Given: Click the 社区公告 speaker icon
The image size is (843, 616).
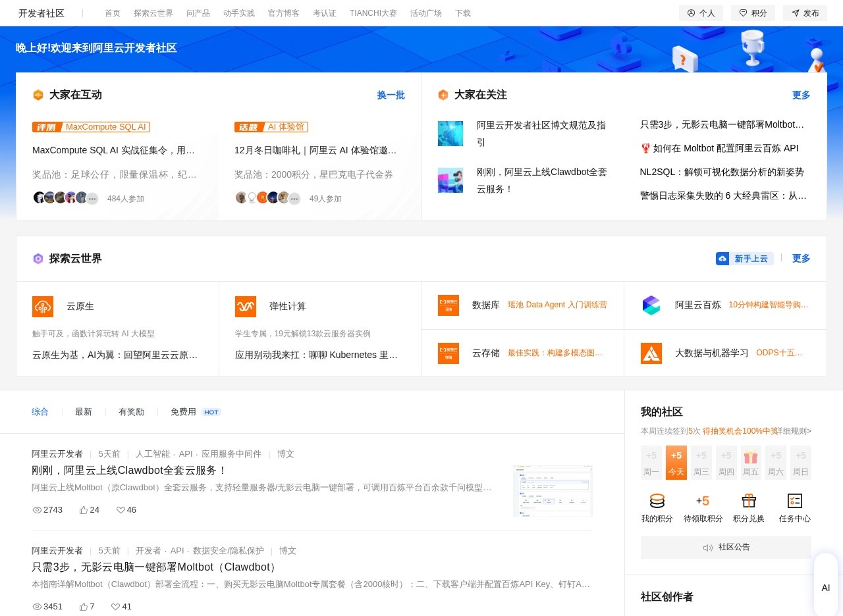Looking at the screenshot, I should [708, 547].
